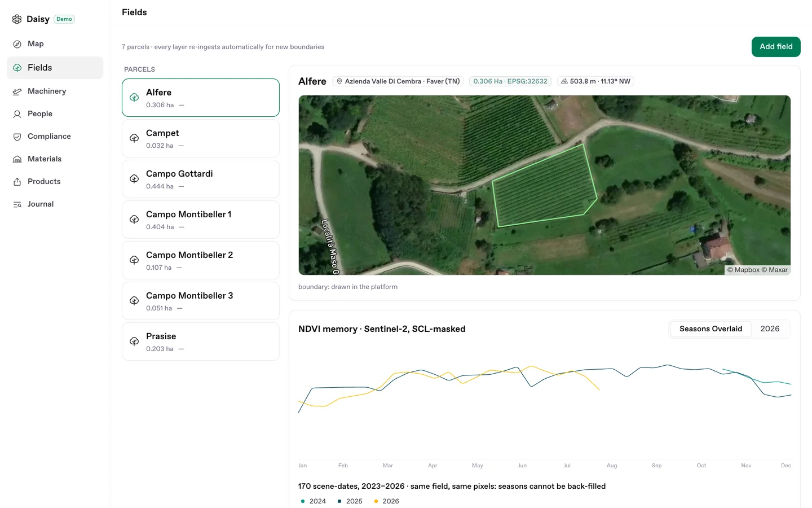Select the Campet parcel card

(201, 138)
